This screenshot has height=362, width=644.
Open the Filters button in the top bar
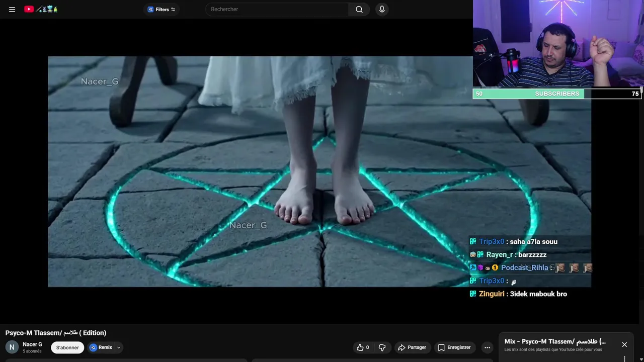click(162, 9)
